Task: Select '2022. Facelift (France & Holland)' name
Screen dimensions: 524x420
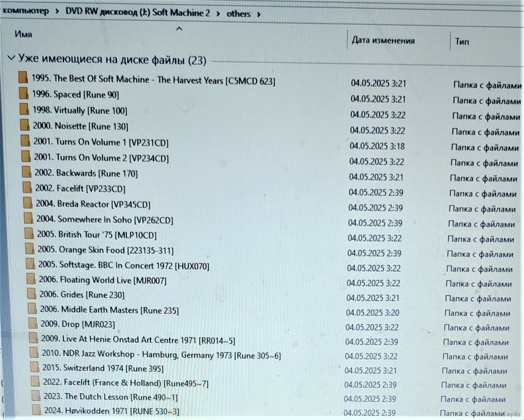Action: tap(126, 383)
